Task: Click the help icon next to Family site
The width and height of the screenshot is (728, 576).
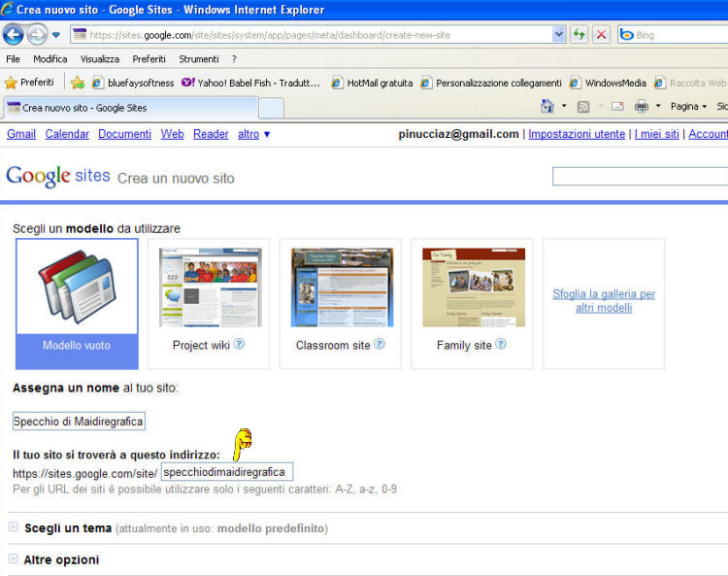Action: pos(501,344)
